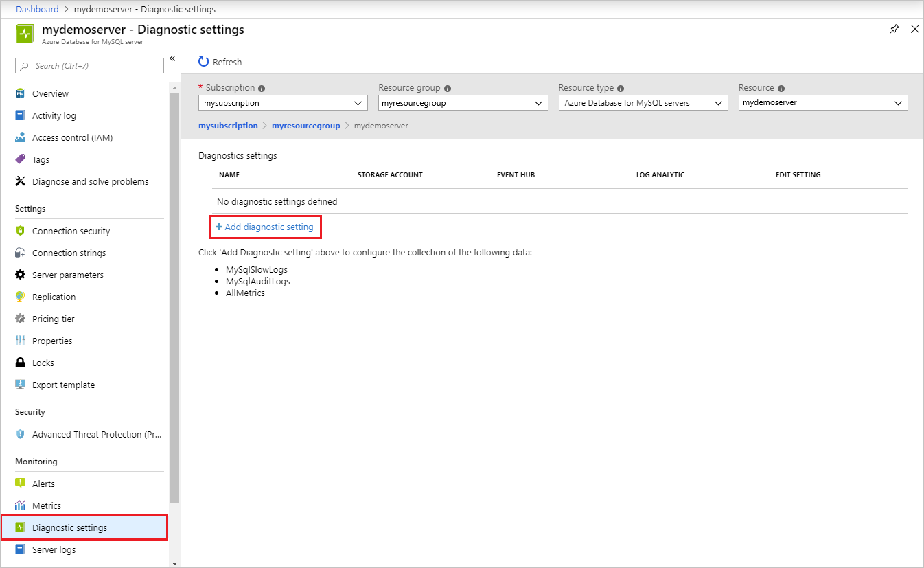Click the Dashboard breadcrumb link
924x568 pixels.
point(37,9)
